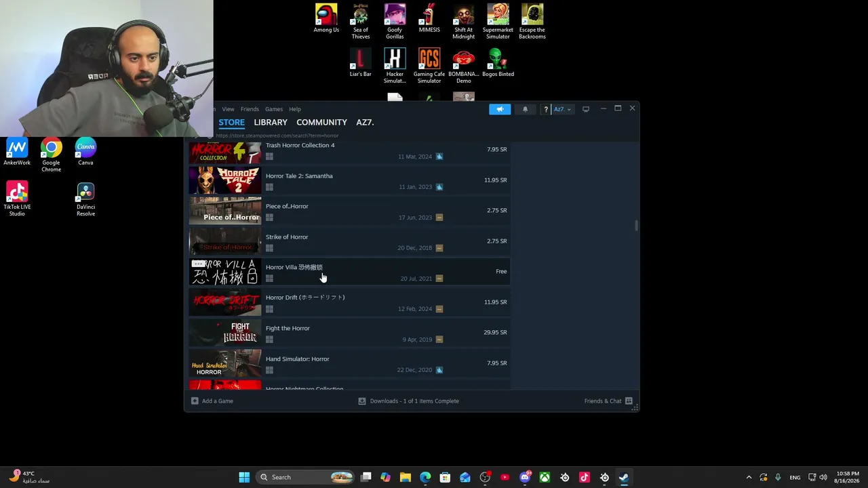Image resolution: width=868 pixels, height=488 pixels.
Task: Select the TikTok LIVE Studio desktop icon
Action: 17,199
